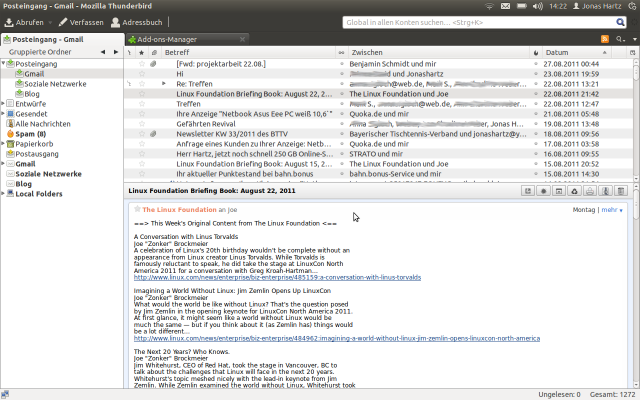Screen dimensions: 640x400
Task: Click the blue magnifier in global search
Action: [x=620, y=22]
